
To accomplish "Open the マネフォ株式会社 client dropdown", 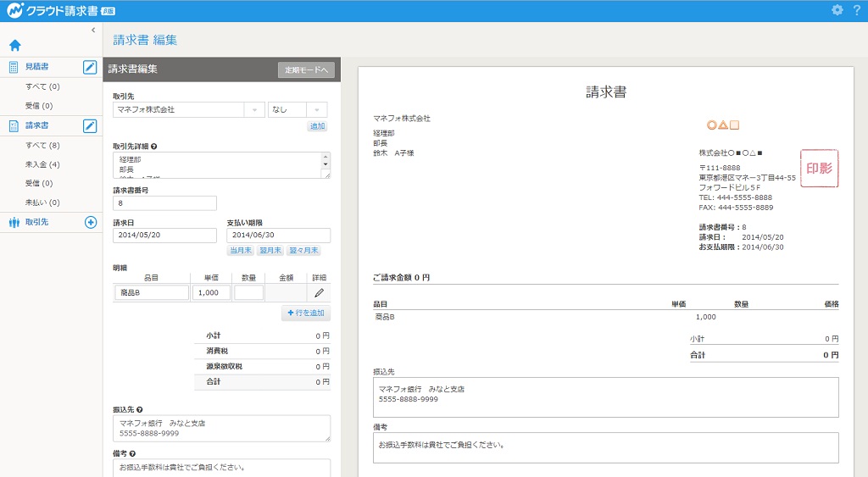I will [x=254, y=110].
